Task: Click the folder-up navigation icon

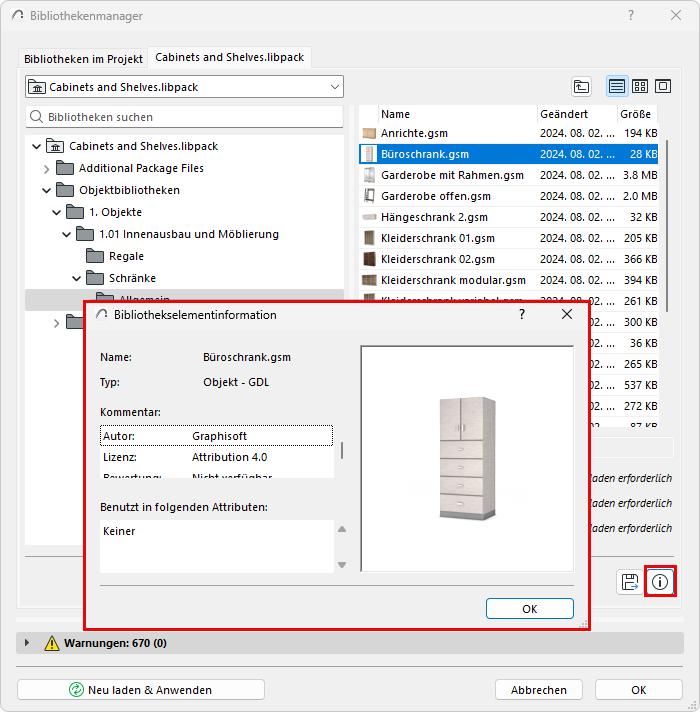Action: click(x=581, y=86)
